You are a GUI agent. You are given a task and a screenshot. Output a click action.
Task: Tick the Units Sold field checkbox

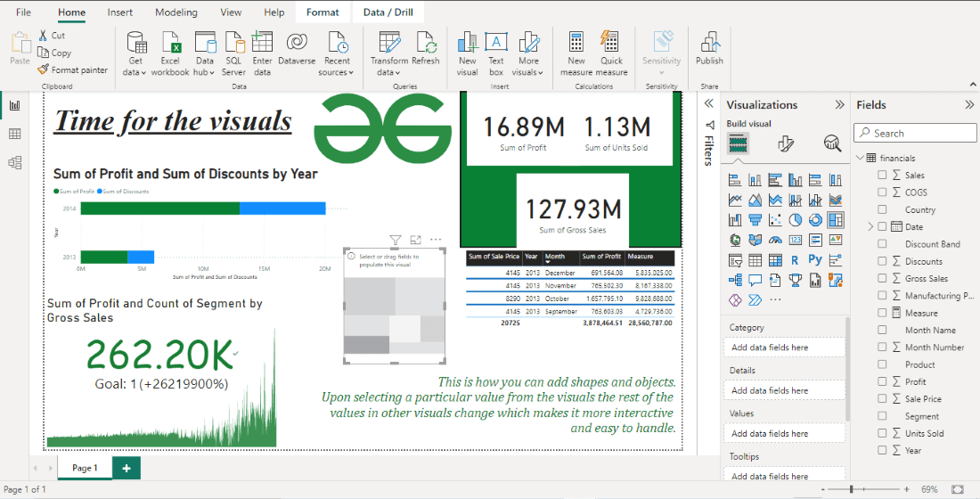point(882,433)
